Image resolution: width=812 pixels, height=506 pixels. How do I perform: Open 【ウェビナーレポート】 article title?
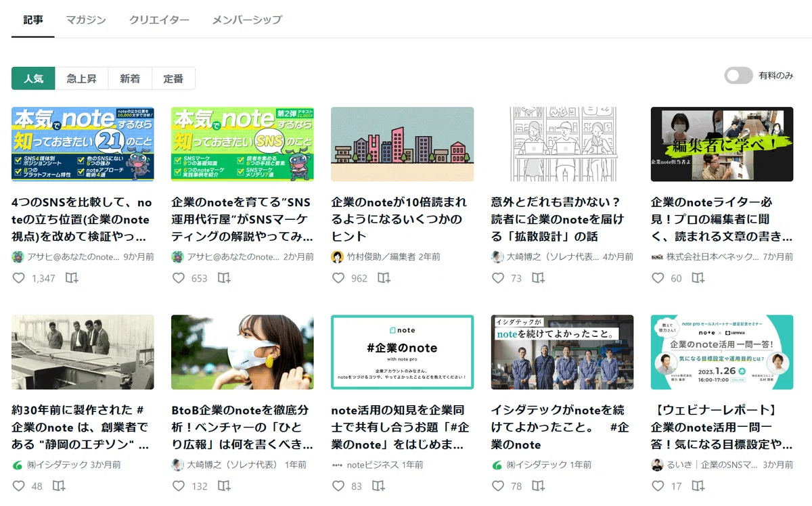point(721,428)
